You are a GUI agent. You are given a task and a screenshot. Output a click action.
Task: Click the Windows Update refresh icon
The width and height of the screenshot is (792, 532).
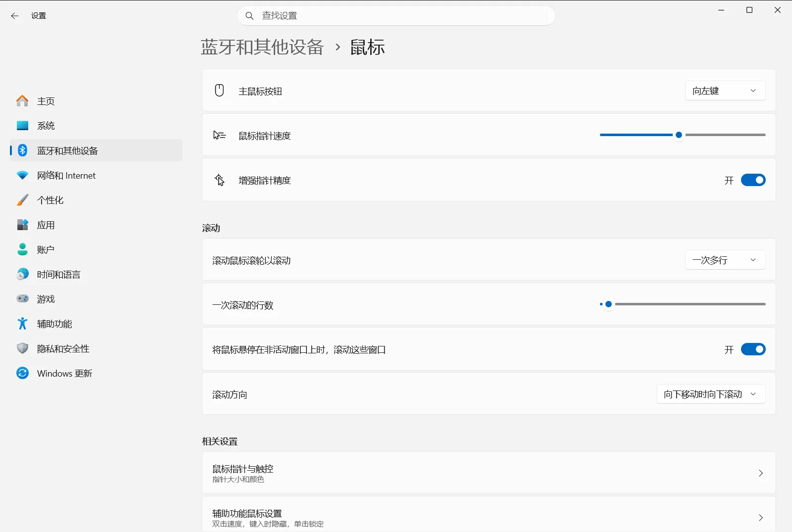tap(22, 373)
